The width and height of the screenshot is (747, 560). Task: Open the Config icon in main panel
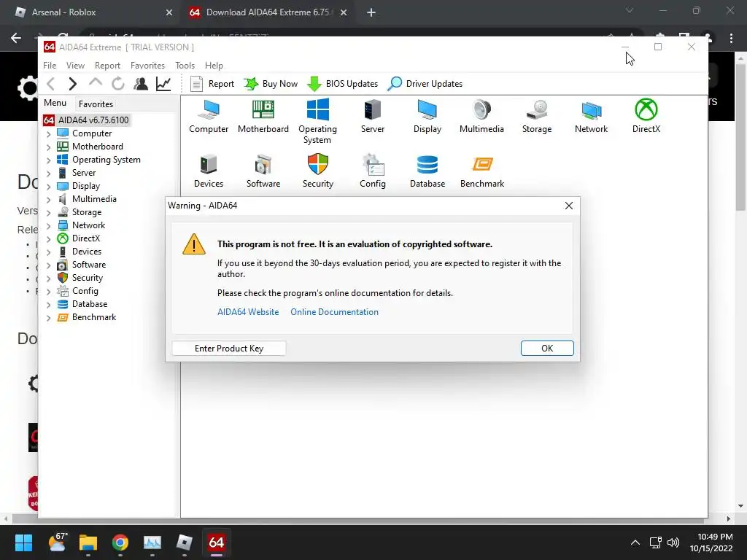click(373, 171)
